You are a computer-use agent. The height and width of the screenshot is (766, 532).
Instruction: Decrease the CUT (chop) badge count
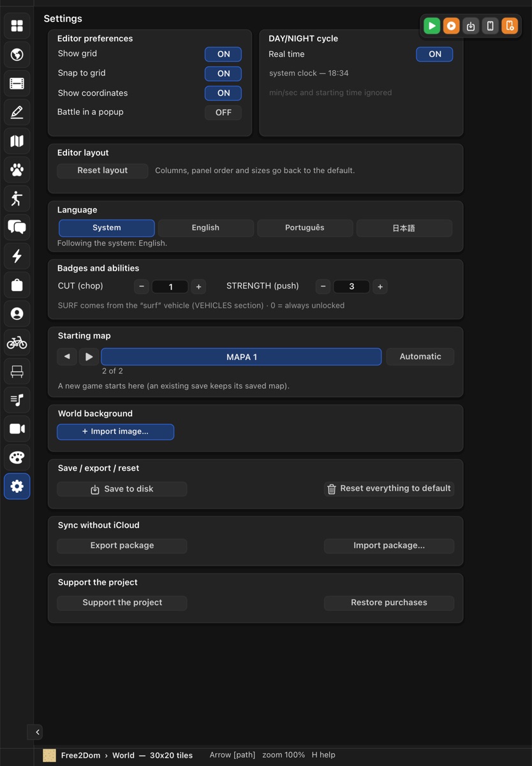click(142, 287)
